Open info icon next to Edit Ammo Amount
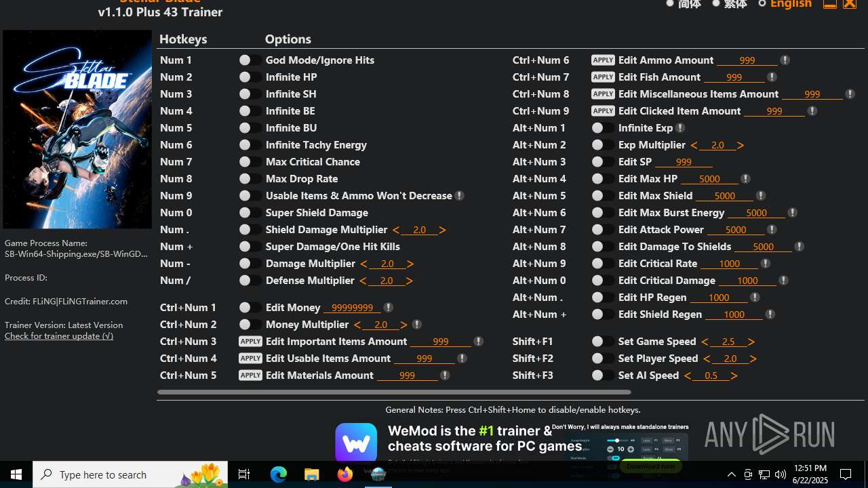 pyautogui.click(x=785, y=60)
